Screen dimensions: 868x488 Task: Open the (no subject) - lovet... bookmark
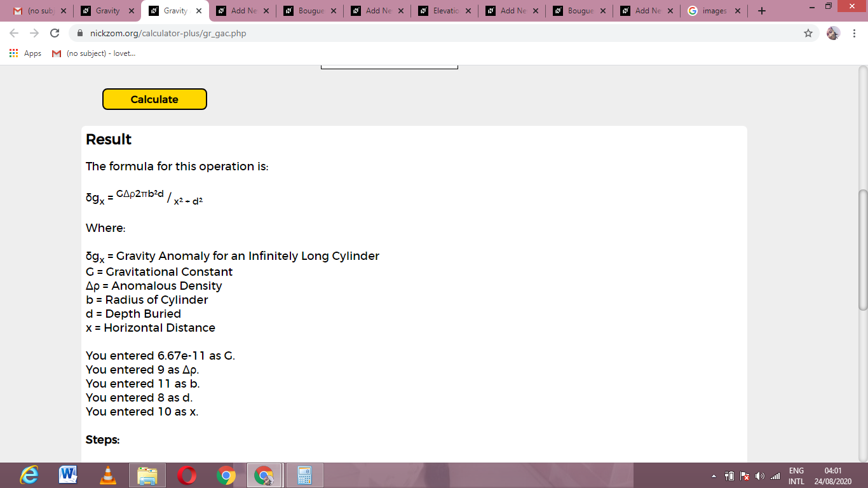coord(94,53)
